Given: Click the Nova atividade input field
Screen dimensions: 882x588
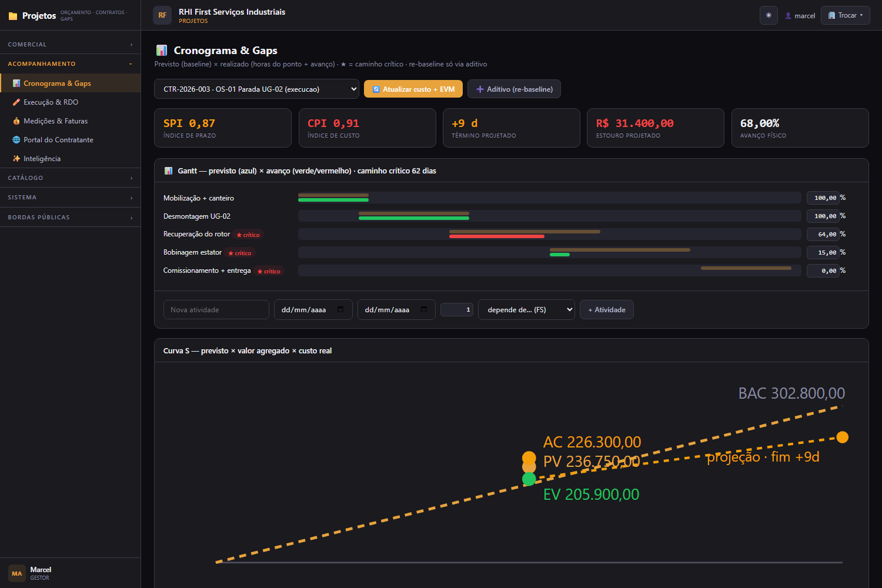Looking at the screenshot, I should tap(216, 309).
